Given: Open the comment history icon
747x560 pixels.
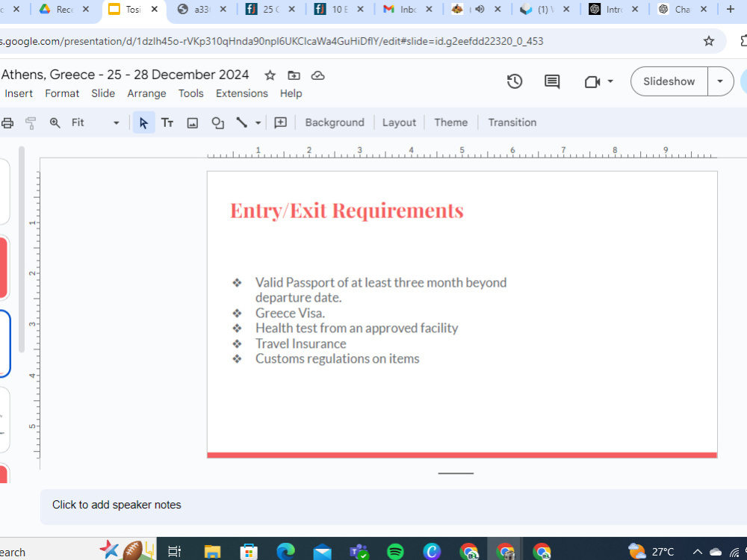Looking at the screenshot, I should (x=552, y=81).
